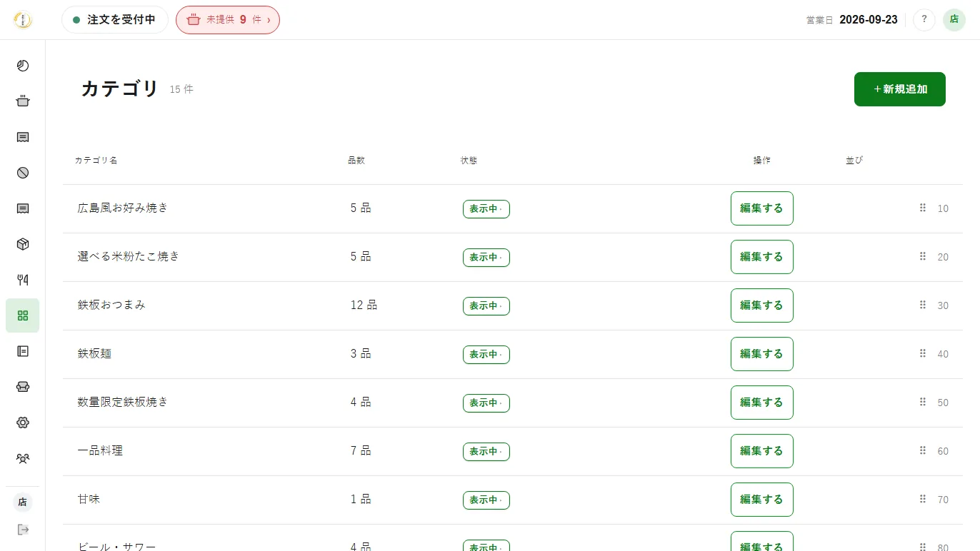Click the drag handle on 甘味 row
Screen dimensions: 980x551
(923, 499)
